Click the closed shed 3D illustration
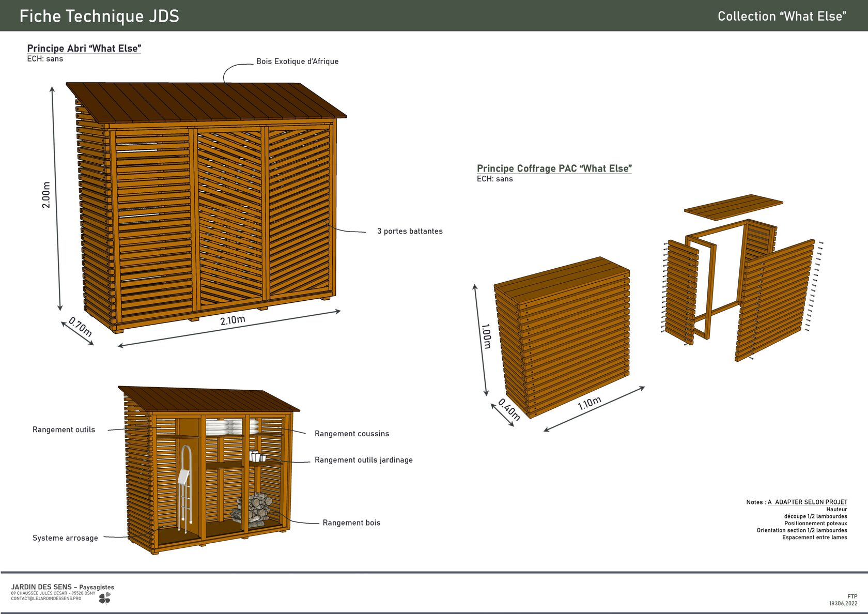This screenshot has height=614, width=868. (207, 207)
